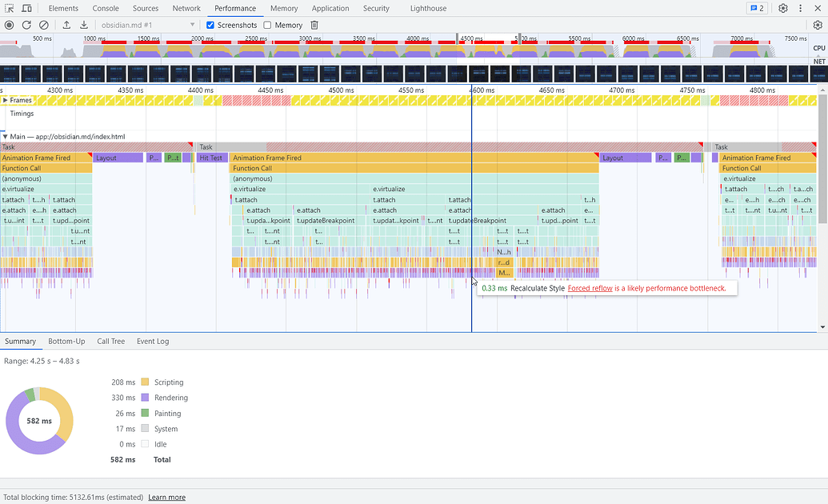Click the 4600 ms ruler label

482,90
